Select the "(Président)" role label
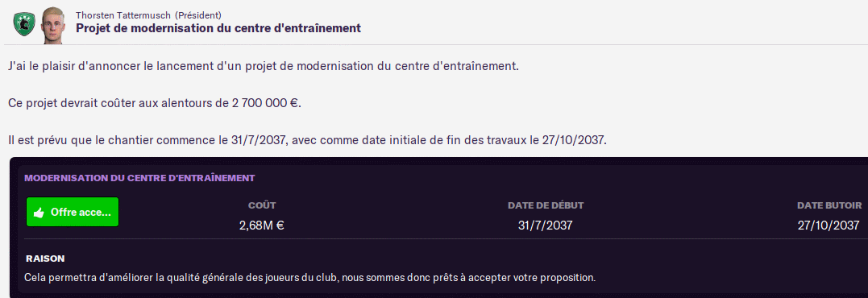 197,15
